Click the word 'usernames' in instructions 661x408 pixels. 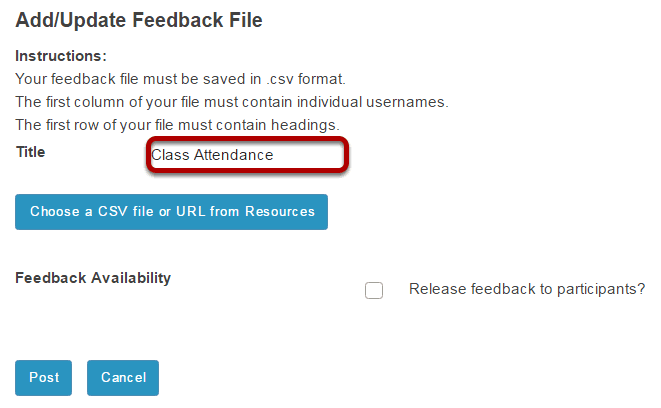click(x=406, y=102)
